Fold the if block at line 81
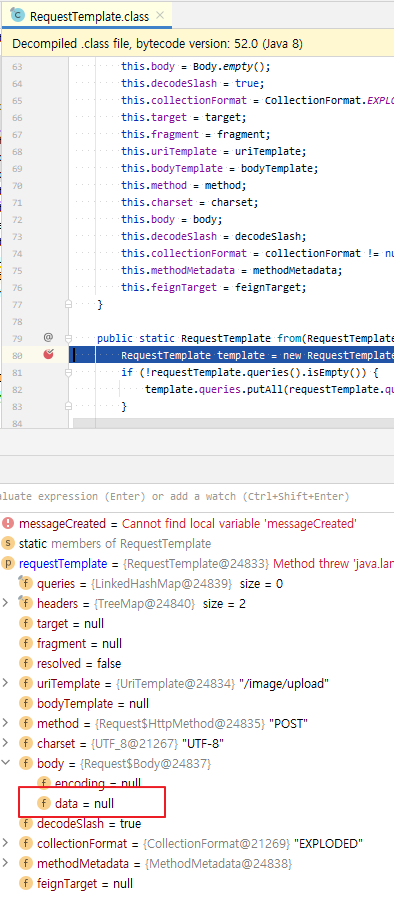Viewport: 394px width, 901px height. click(68, 372)
